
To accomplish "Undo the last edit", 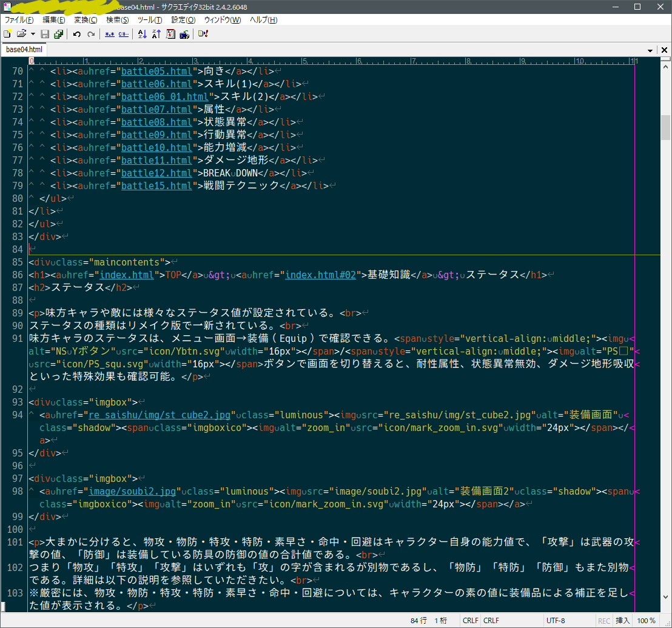I will pos(77,34).
